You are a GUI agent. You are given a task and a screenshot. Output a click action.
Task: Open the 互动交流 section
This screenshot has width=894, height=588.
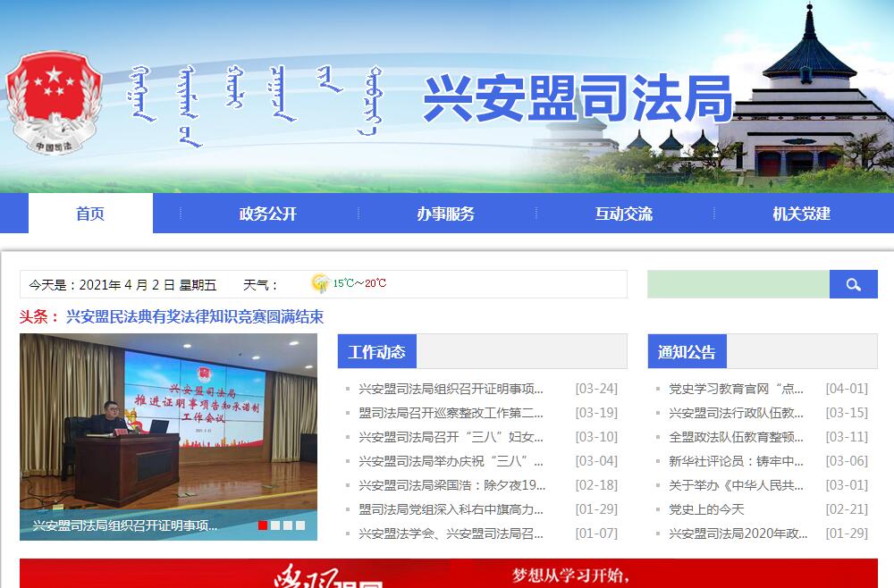click(623, 214)
